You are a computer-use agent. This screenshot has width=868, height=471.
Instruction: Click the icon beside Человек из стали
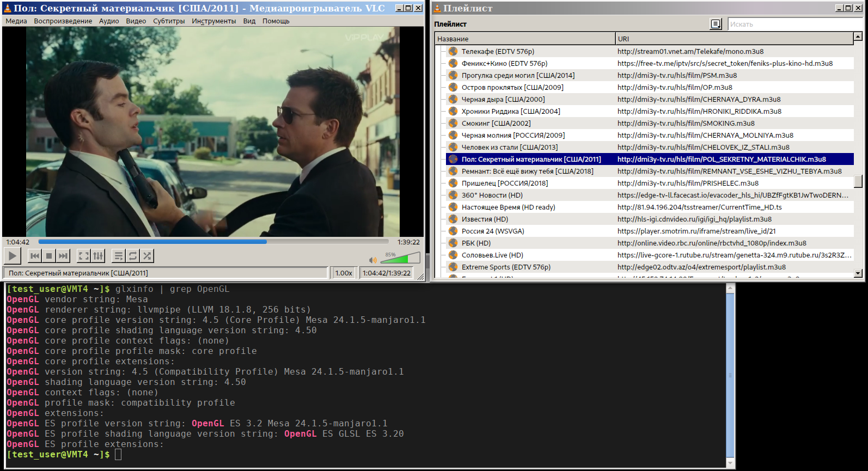[453, 147]
